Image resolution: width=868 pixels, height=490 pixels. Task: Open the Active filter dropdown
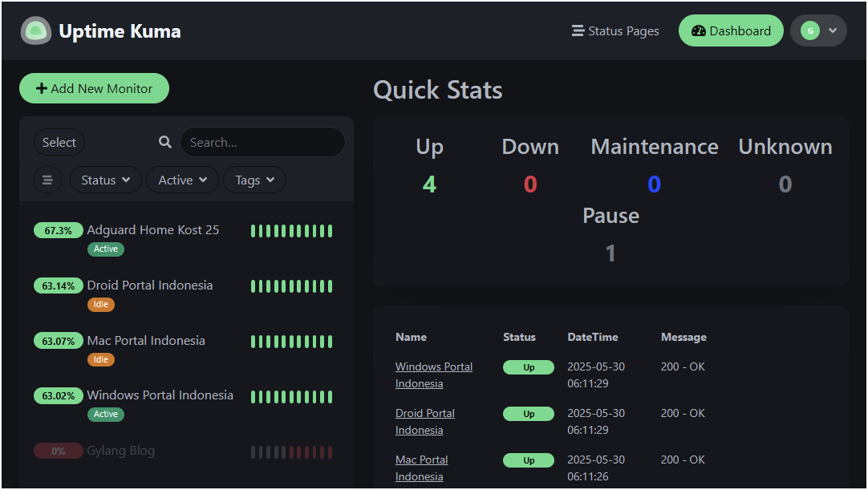pyautogui.click(x=182, y=180)
